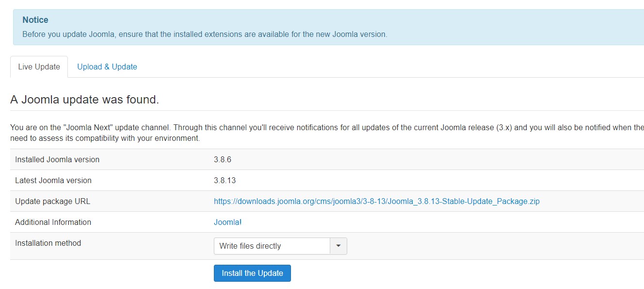Image resolution: width=644 pixels, height=289 pixels.
Task: Select the Live Update tab
Action: [x=38, y=67]
